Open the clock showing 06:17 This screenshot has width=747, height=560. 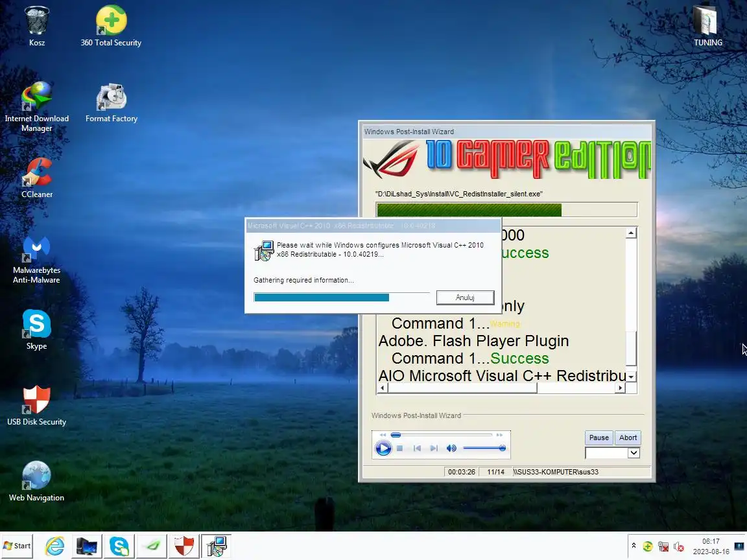coord(711,546)
